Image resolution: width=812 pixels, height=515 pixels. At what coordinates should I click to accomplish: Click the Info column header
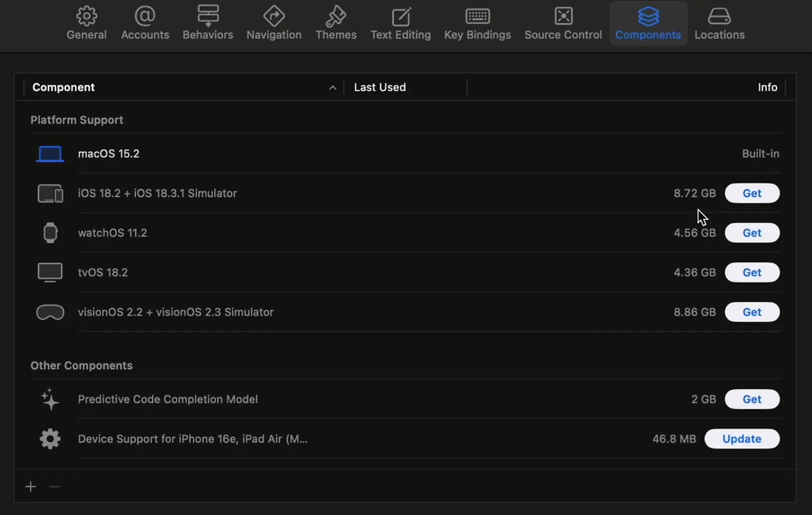768,88
